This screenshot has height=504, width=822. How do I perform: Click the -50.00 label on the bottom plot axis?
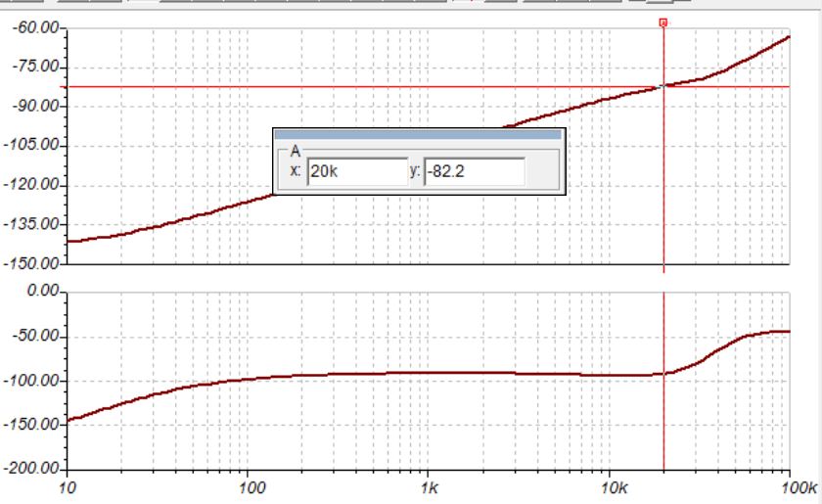point(34,336)
